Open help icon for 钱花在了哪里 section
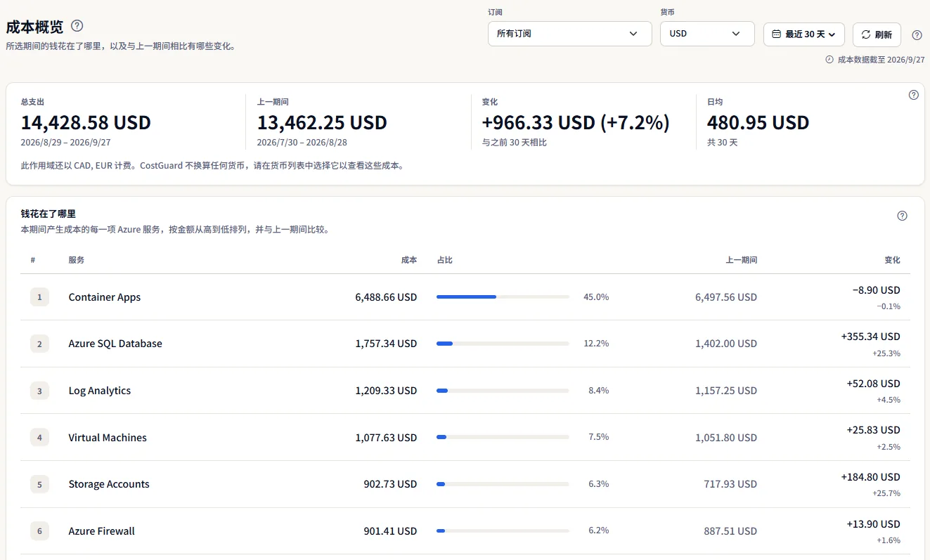 [x=903, y=216]
